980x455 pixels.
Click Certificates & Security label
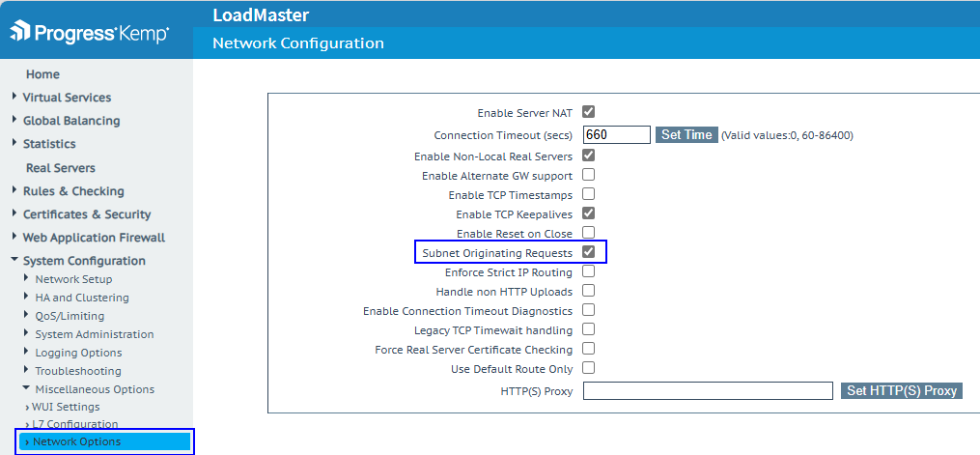click(87, 214)
